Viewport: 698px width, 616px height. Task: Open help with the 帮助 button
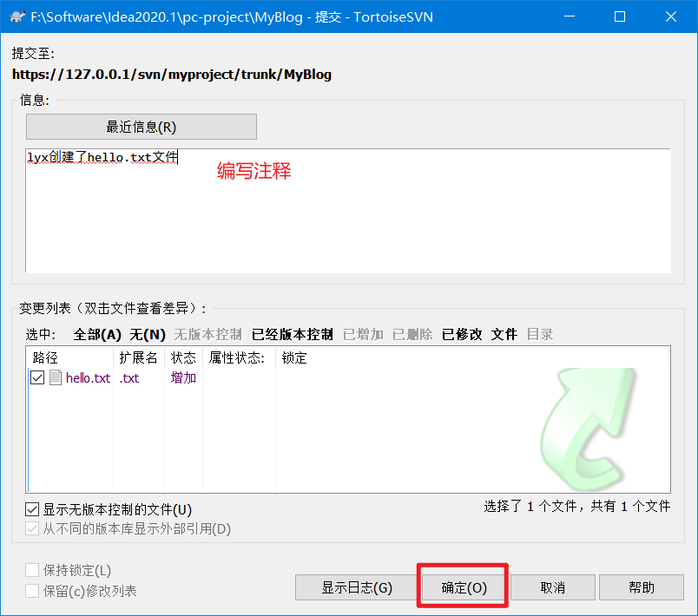pyautogui.click(x=641, y=587)
